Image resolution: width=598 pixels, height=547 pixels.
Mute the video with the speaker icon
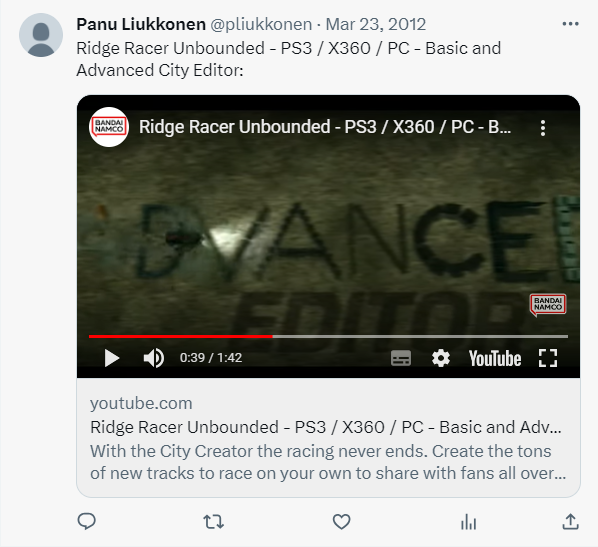click(154, 358)
